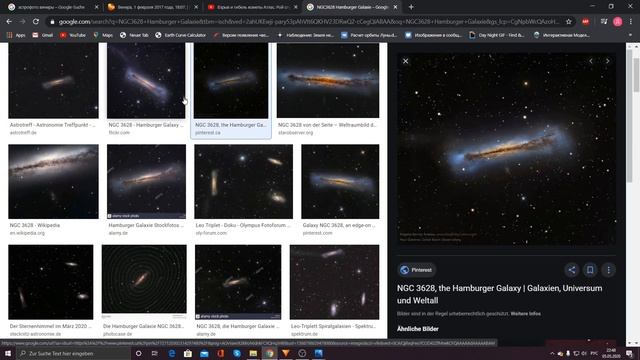Screen dimensions: 640x360
Task: Open the YouTube bookmark
Action: click(x=73, y=36)
